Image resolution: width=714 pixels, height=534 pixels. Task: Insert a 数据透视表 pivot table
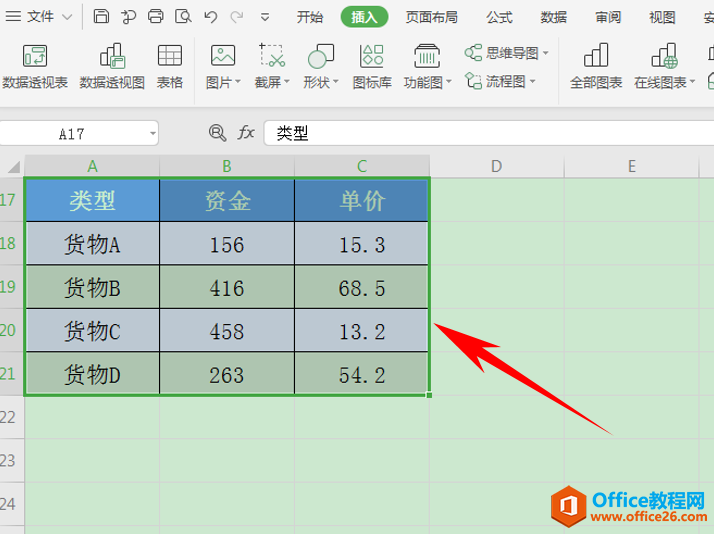coord(35,67)
